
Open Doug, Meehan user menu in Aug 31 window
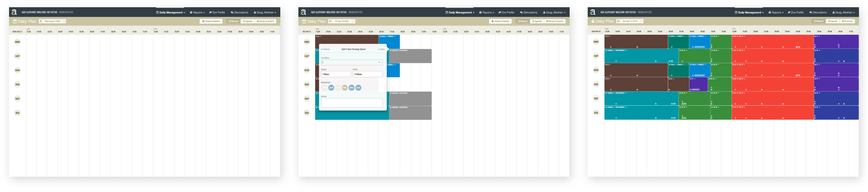pyautogui.click(x=265, y=13)
